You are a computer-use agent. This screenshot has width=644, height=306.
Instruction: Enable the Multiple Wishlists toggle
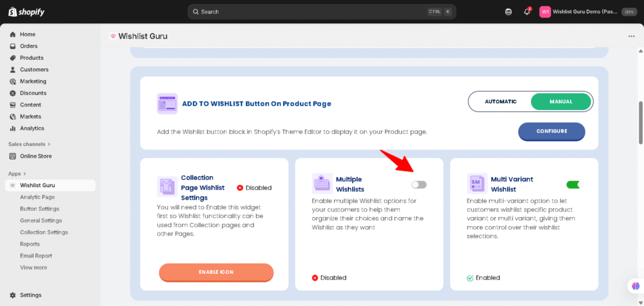click(419, 184)
